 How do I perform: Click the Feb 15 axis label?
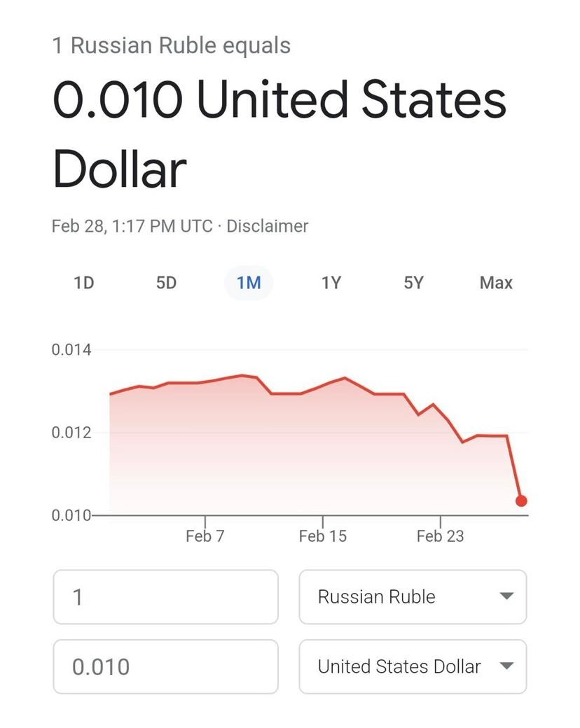[x=322, y=536]
